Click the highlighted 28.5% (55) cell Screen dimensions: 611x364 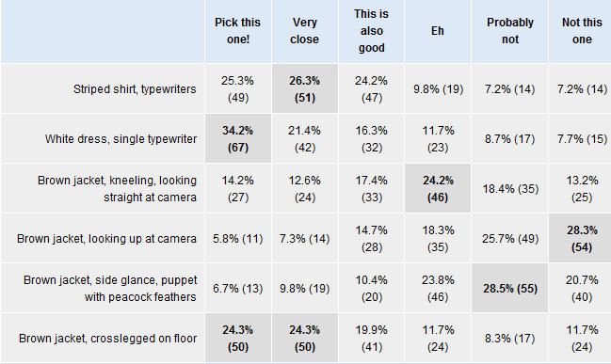[x=509, y=288]
